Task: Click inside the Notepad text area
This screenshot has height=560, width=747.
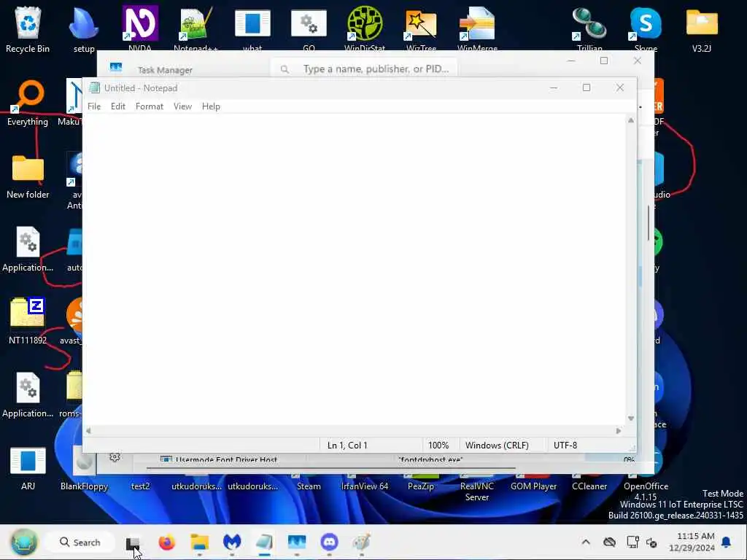Action: click(x=355, y=269)
